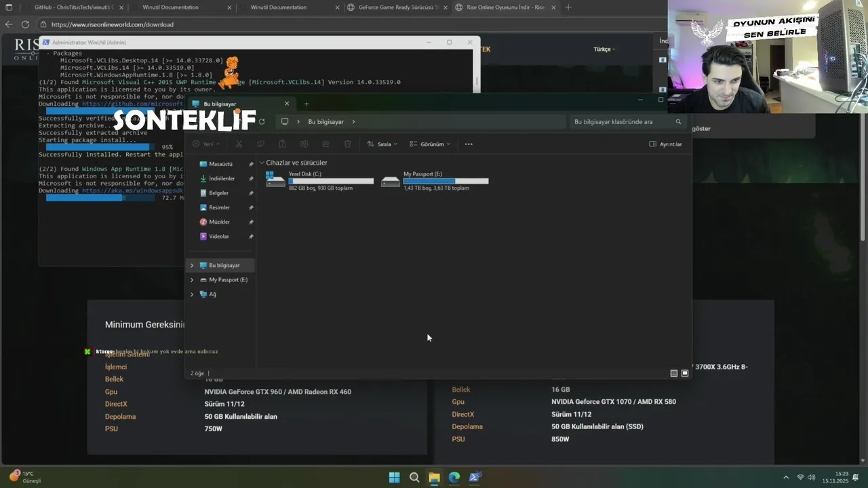Open the Yeni new item dropdown
868x488 pixels.
point(205,144)
